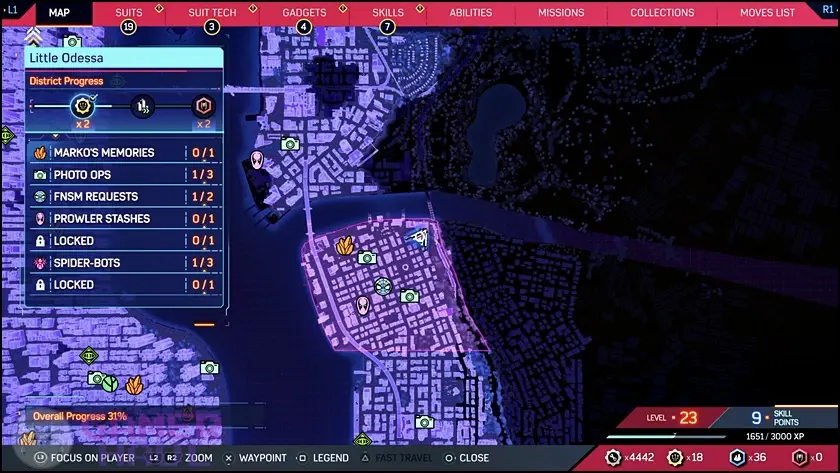
Task: Click the Zoom prompt
Action: click(180, 458)
